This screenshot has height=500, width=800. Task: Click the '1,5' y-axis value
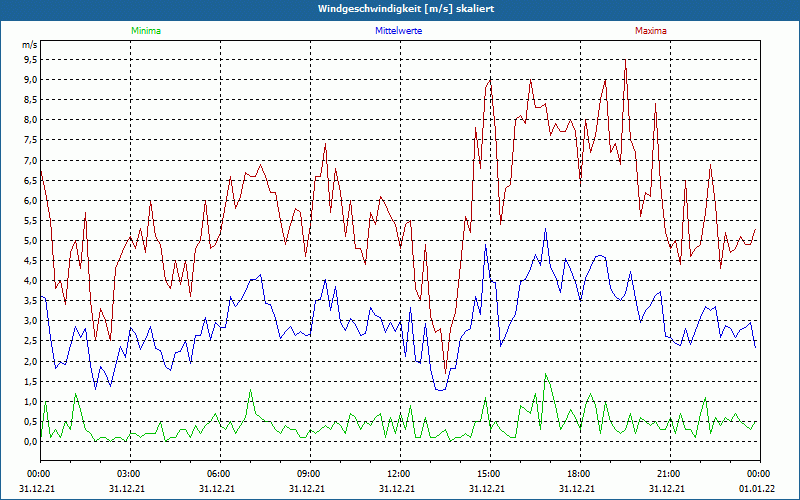pos(31,382)
